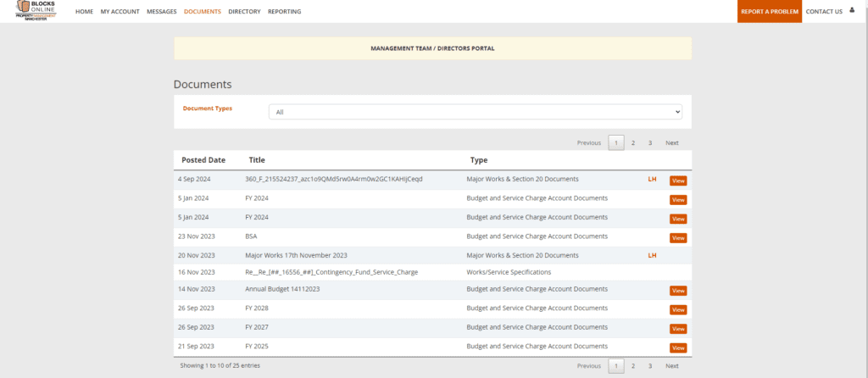
Task: View the 4 Sep 2024 document
Action: coord(678,181)
